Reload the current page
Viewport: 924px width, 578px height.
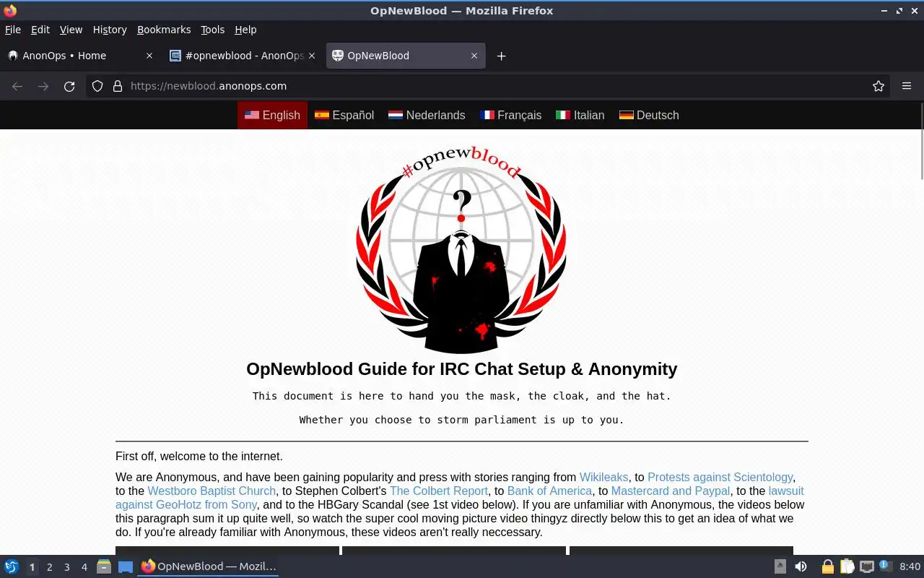69,86
